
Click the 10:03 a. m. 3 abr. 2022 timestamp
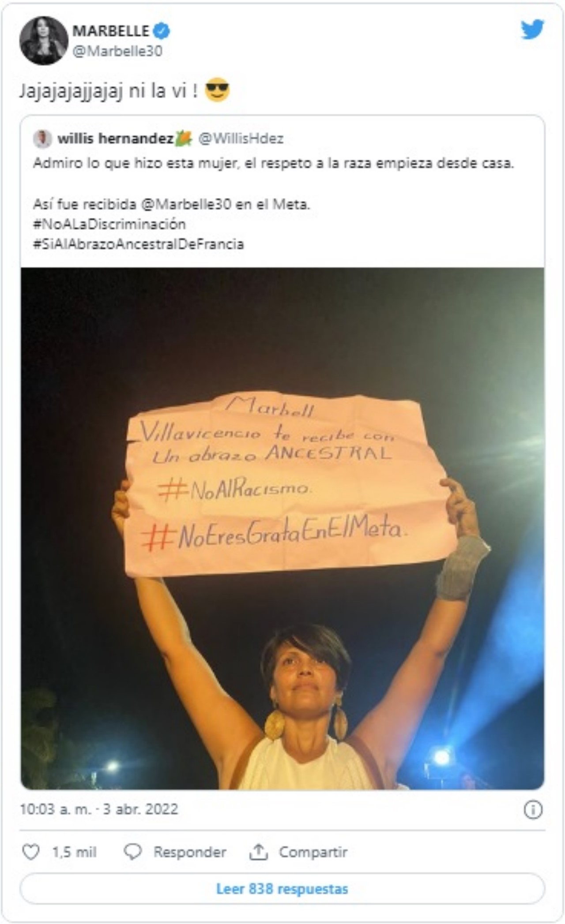(x=99, y=809)
